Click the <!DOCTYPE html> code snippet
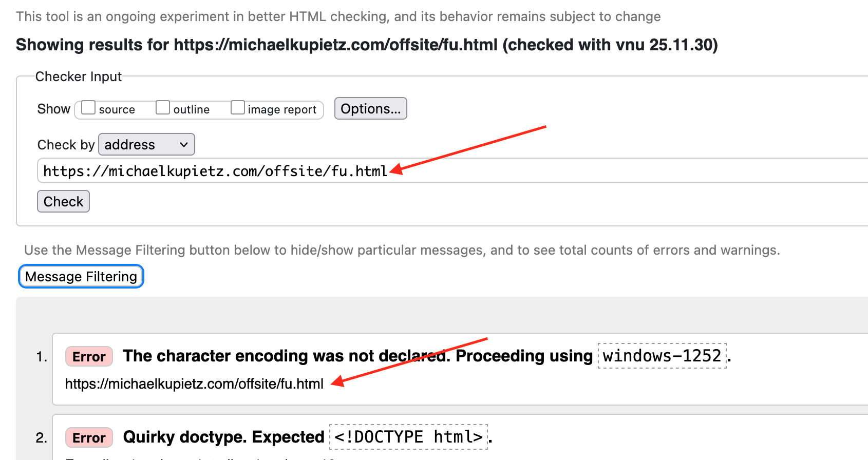 [408, 437]
